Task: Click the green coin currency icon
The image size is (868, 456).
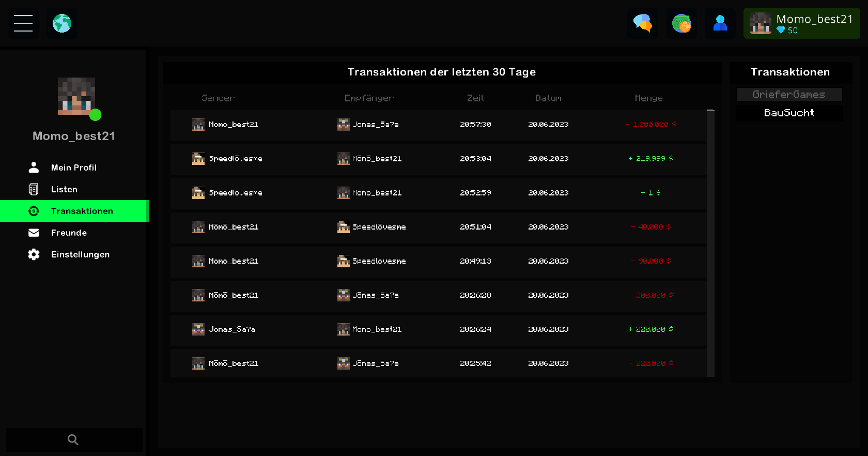Action: point(681,23)
